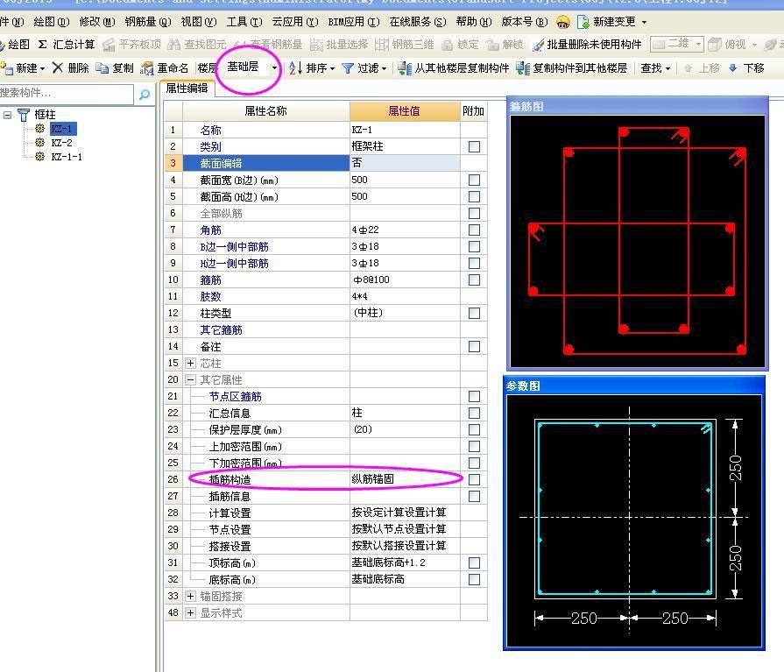784x672 pixels.
Task: Expand the 锚固搭接 property group
Action: pos(190,596)
